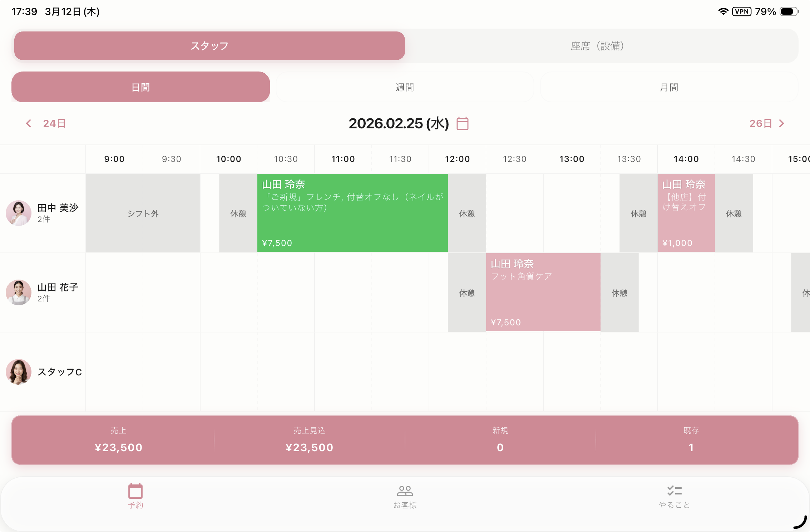Tap the 山田 花子 staff avatar
Screen dimensions: 810x532
pos(19,292)
